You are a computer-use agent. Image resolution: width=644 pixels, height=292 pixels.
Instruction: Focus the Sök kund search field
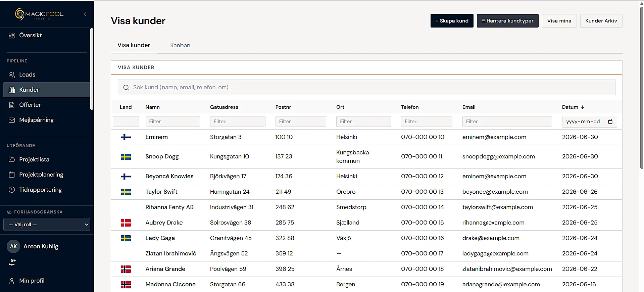(x=366, y=88)
